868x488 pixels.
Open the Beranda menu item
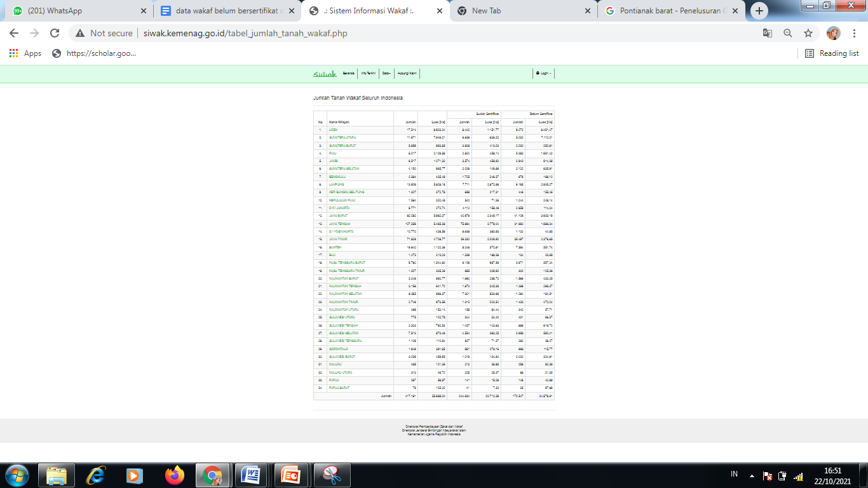(348, 74)
